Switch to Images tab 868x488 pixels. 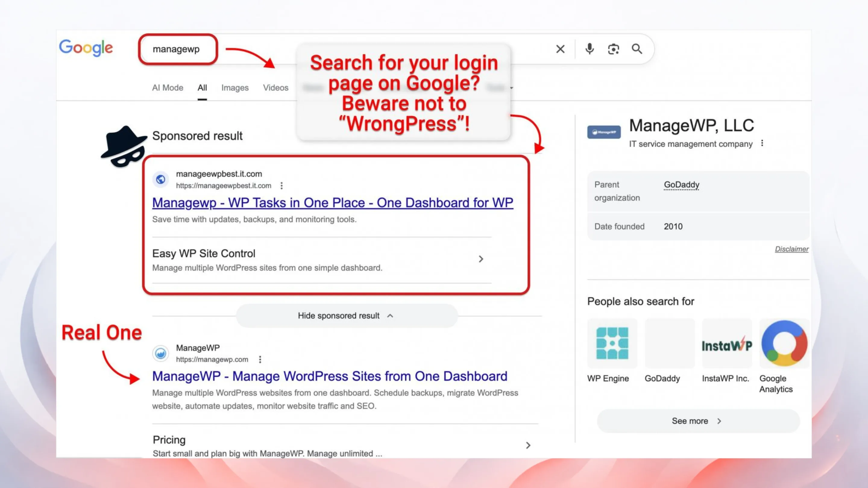[x=235, y=88]
